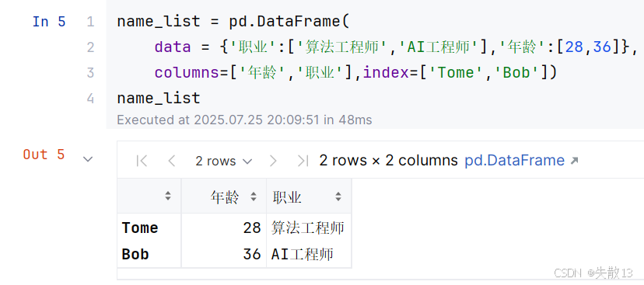Go to previous page of rows
Image resolution: width=644 pixels, height=285 pixels.
click(172, 162)
